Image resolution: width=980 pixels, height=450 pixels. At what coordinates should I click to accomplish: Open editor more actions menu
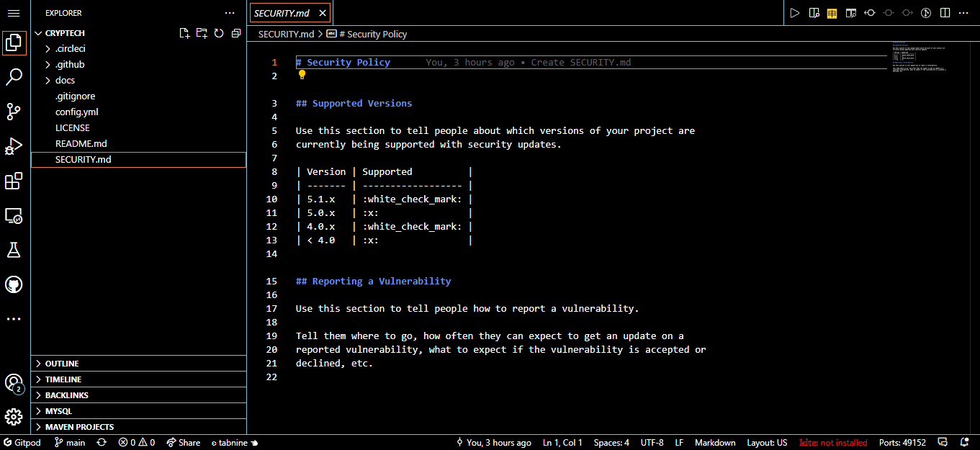pyautogui.click(x=965, y=13)
